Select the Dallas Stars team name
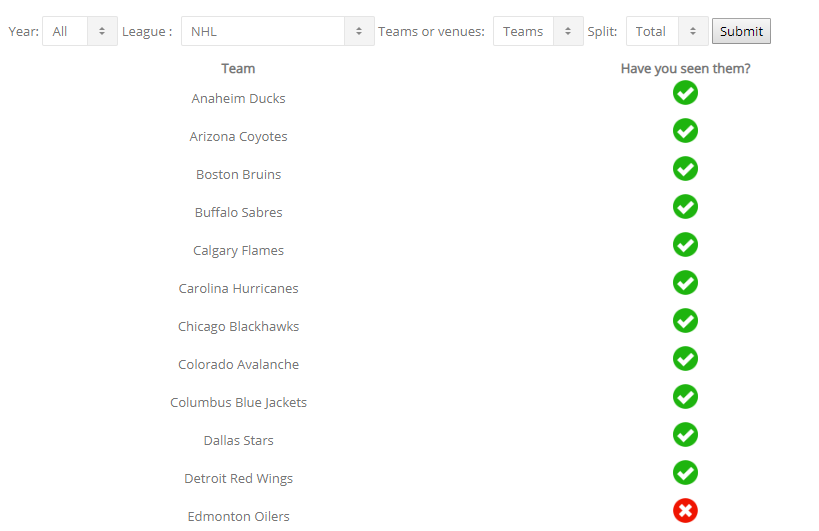819x531 pixels. pyautogui.click(x=238, y=441)
